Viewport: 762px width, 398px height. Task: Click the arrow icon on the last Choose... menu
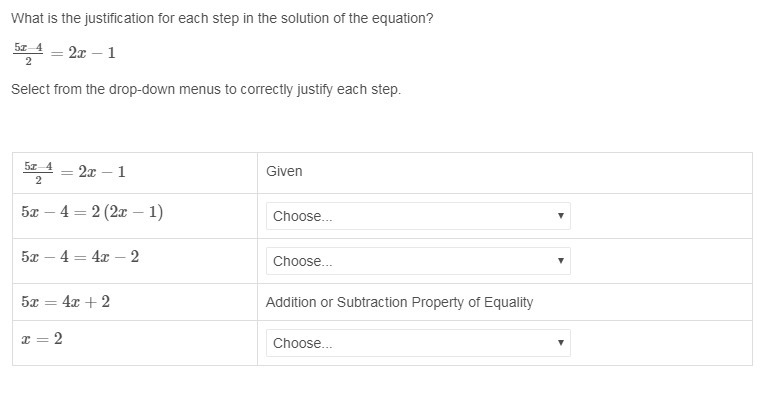click(560, 343)
